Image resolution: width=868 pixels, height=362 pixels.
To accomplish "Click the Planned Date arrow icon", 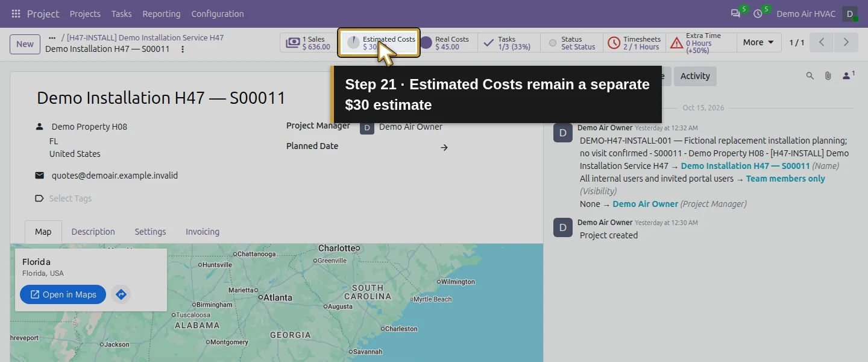I will tap(444, 147).
